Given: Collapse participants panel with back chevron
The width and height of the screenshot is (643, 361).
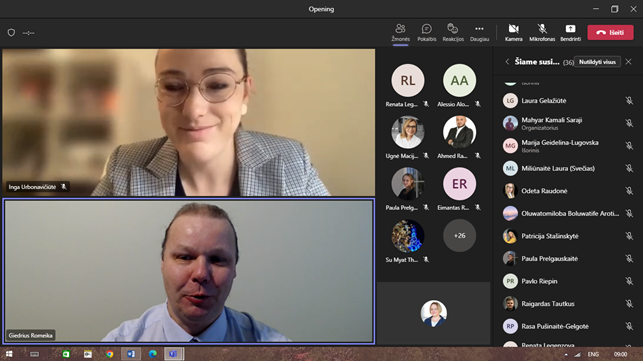Looking at the screenshot, I should click(x=507, y=62).
